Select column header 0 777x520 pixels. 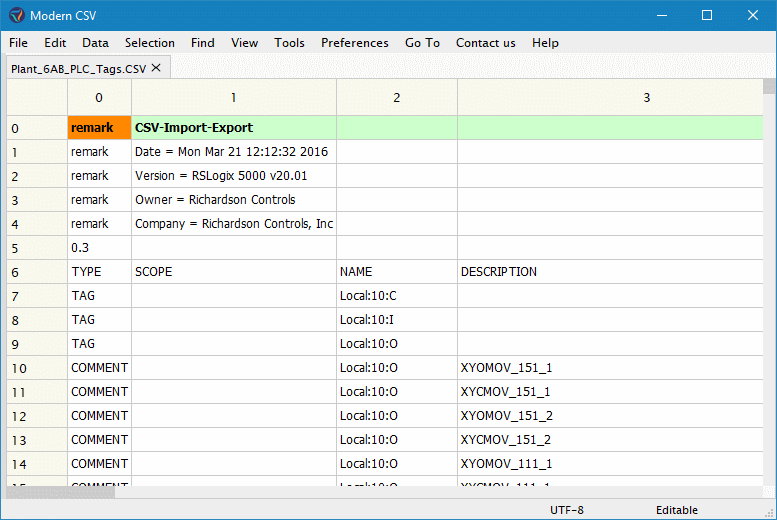pos(99,98)
